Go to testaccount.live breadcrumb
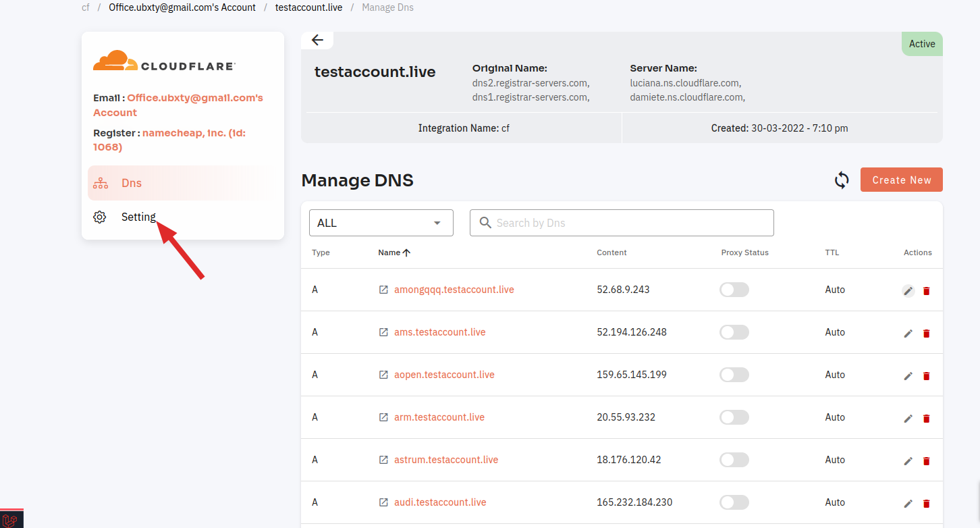Image resolution: width=980 pixels, height=528 pixels. click(308, 7)
